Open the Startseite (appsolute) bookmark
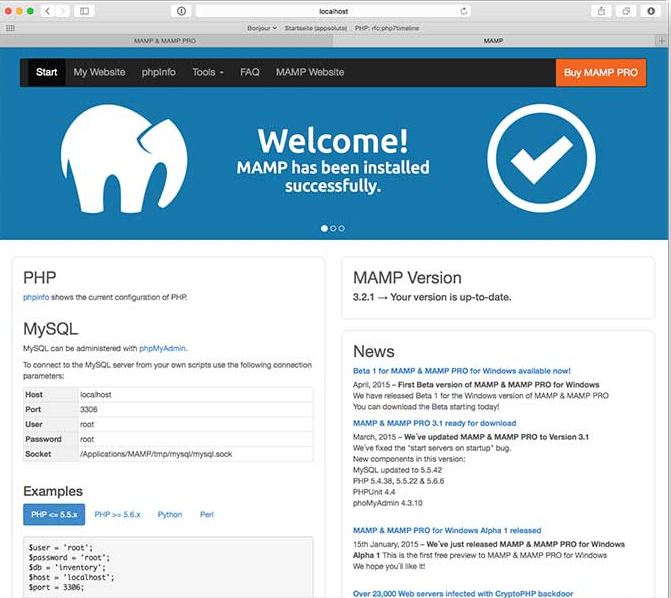 coord(316,28)
